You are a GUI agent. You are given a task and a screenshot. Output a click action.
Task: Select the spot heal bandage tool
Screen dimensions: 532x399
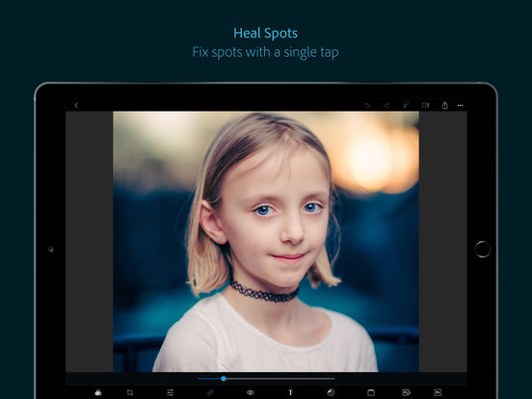click(210, 392)
